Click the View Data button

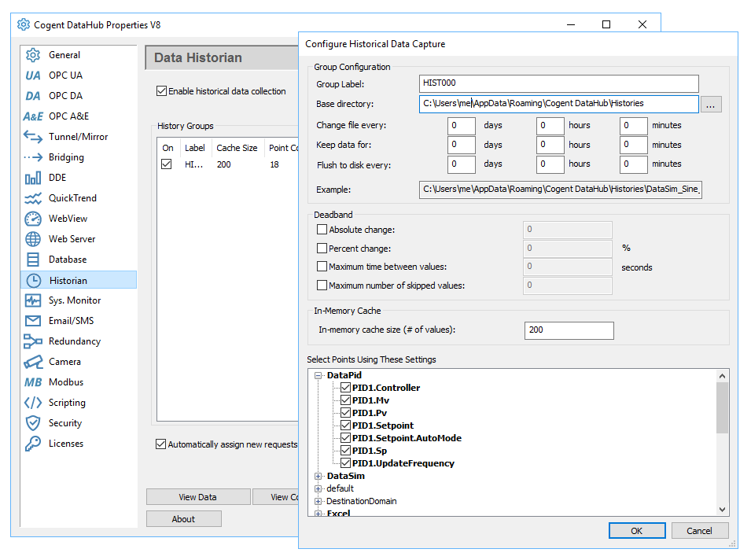tap(197, 496)
